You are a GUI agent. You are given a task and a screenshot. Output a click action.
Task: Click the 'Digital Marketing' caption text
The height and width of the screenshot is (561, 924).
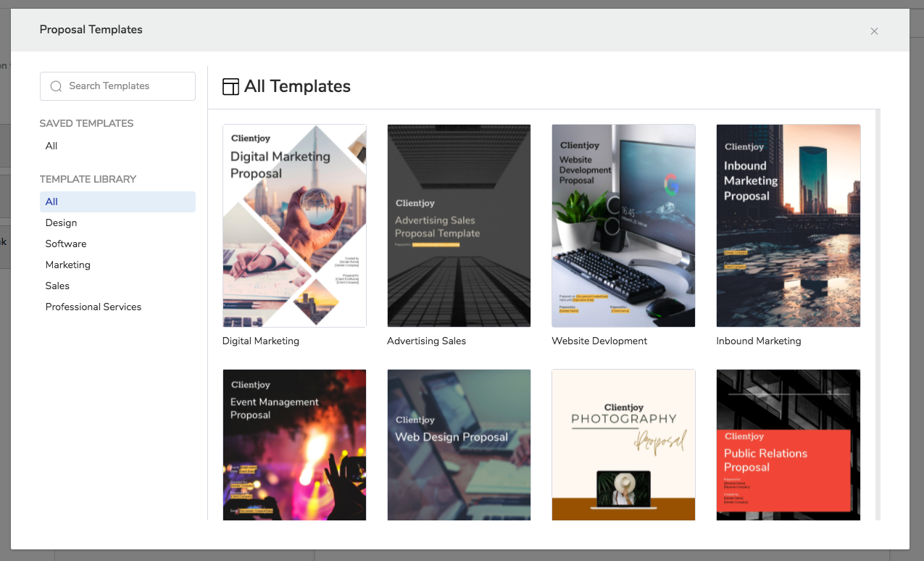coord(261,341)
